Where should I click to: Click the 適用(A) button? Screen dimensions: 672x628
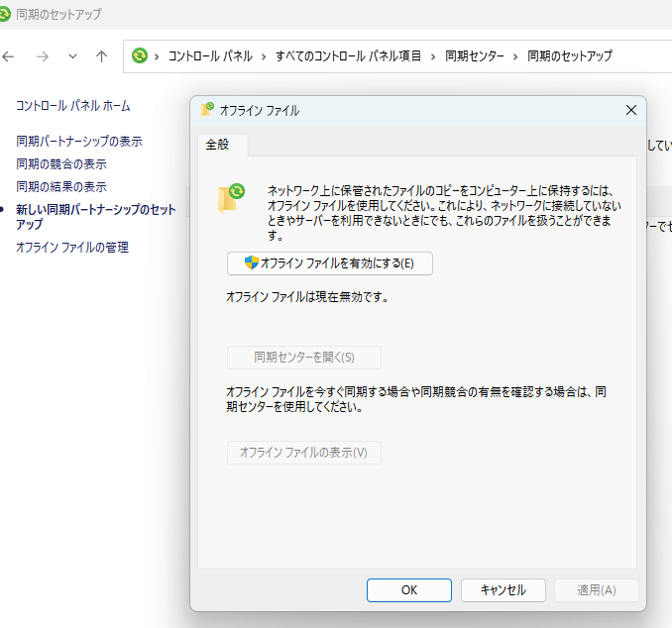point(597,590)
